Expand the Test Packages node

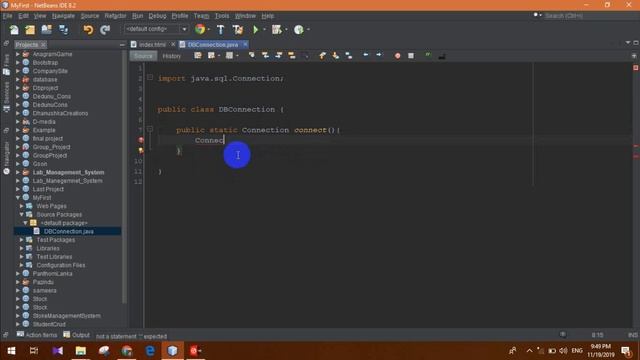click(x=22, y=240)
